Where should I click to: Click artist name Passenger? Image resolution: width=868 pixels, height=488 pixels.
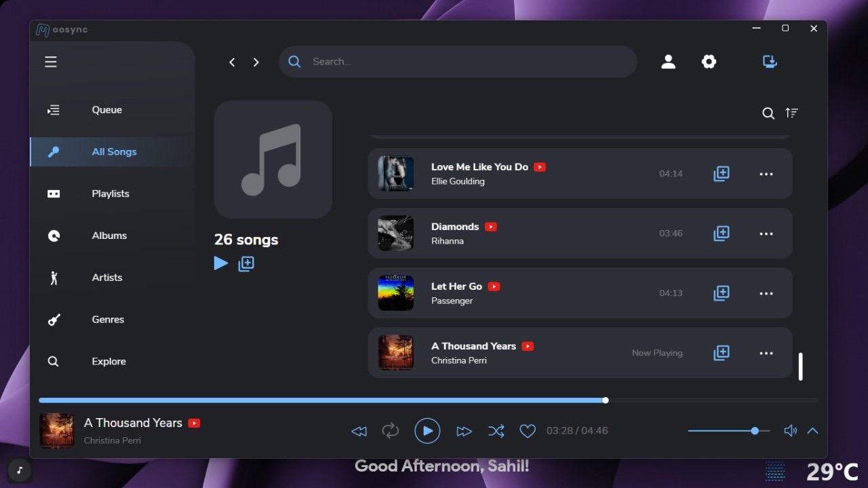click(452, 301)
